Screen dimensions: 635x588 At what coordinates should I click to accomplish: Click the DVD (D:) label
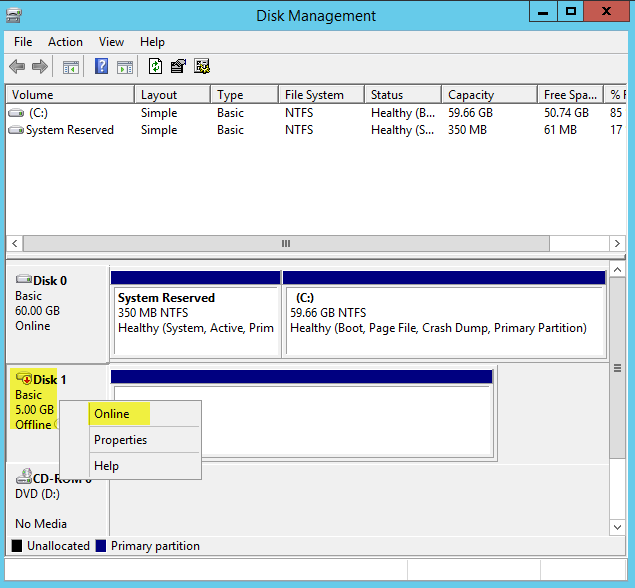click(x=37, y=494)
